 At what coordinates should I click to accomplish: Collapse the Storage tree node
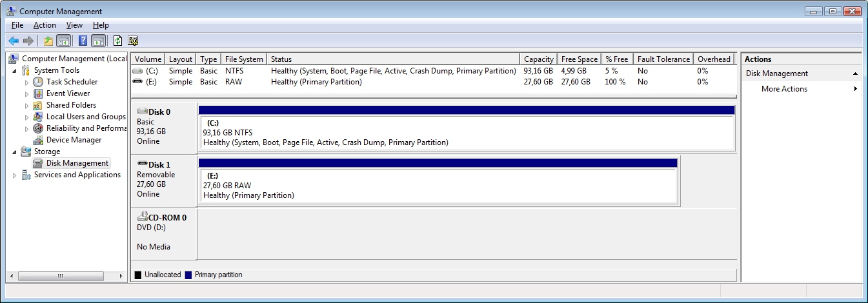click(15, 151)
